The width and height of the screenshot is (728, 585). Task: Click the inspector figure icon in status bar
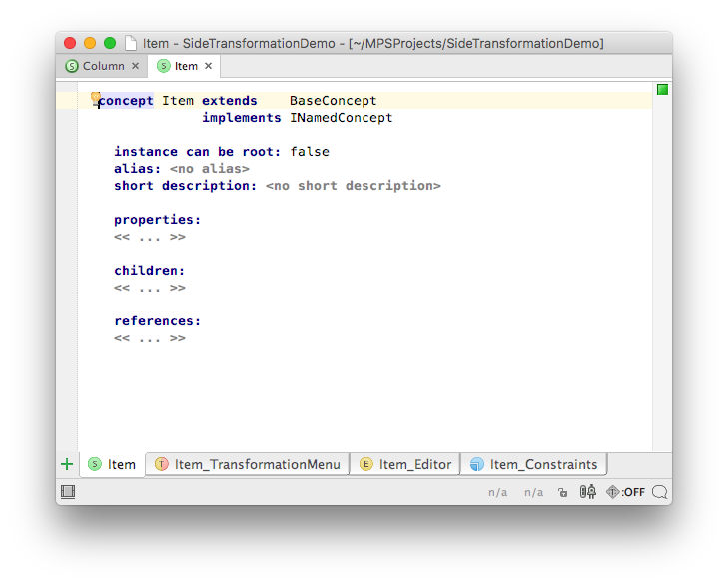(588, 491)
